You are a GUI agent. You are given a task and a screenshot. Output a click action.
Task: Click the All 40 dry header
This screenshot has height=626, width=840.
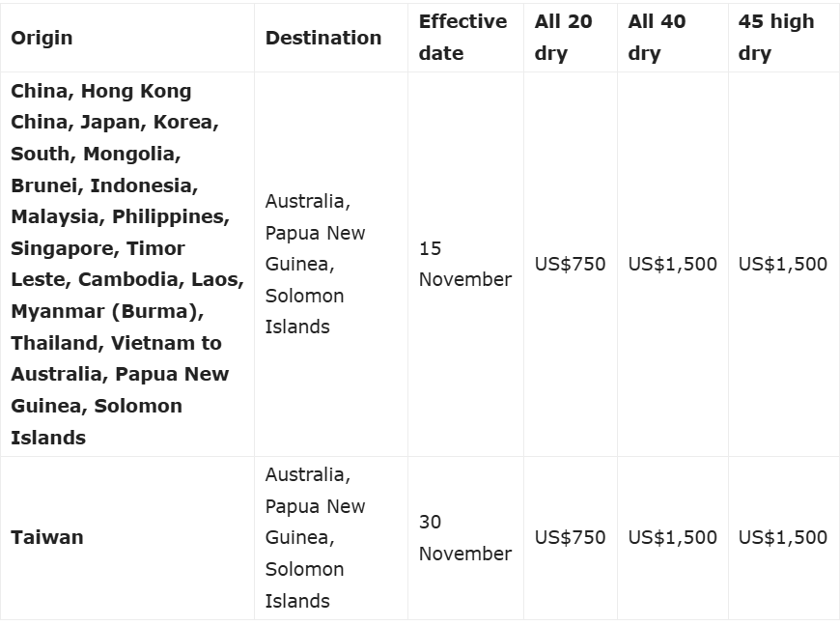coord(657,37)
